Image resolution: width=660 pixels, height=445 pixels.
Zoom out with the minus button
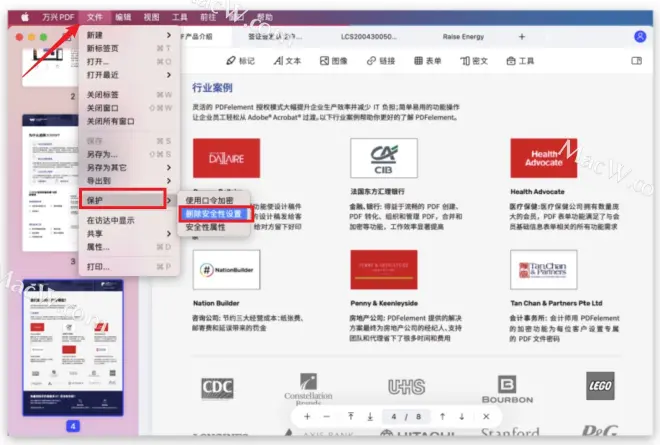click(327, 416)
